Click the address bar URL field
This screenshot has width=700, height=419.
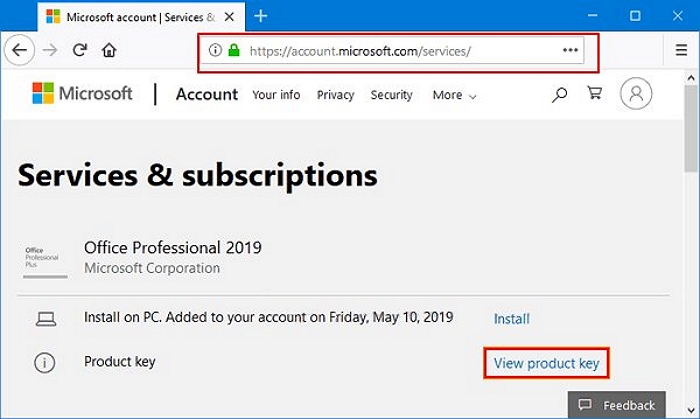[x=400, y=50]
